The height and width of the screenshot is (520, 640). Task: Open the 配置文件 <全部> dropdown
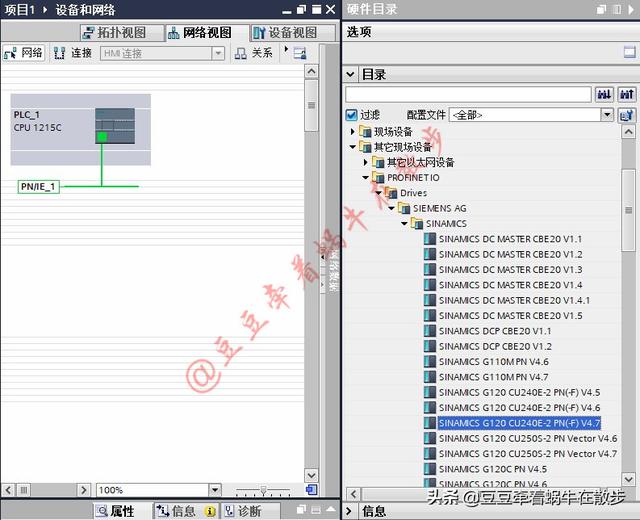click(607, 115)
